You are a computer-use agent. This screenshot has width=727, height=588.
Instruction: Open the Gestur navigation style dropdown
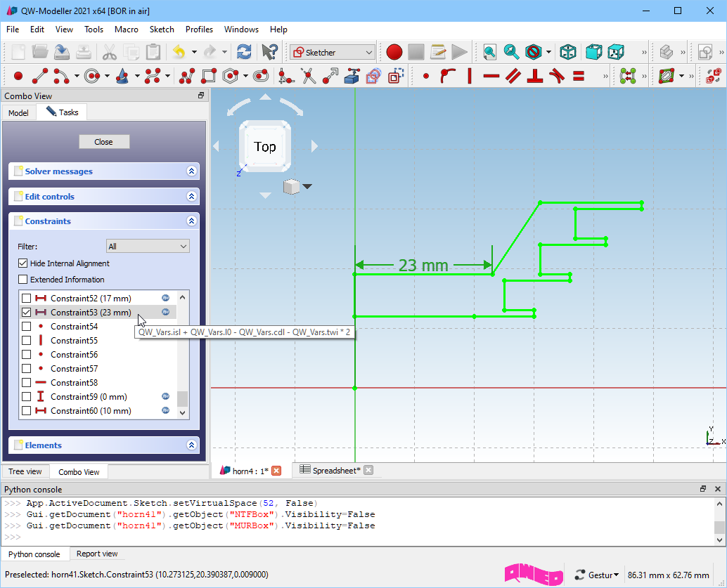597,575
